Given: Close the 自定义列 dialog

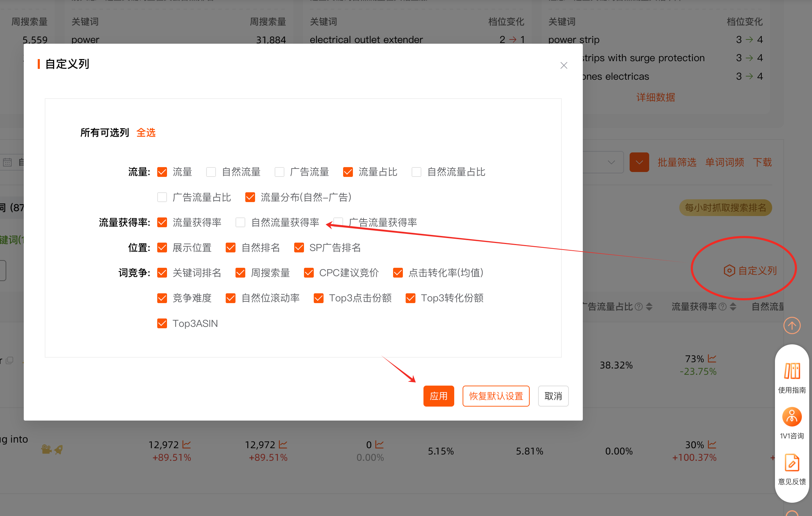Looking at the screenshot, I should tap(564, 65).
